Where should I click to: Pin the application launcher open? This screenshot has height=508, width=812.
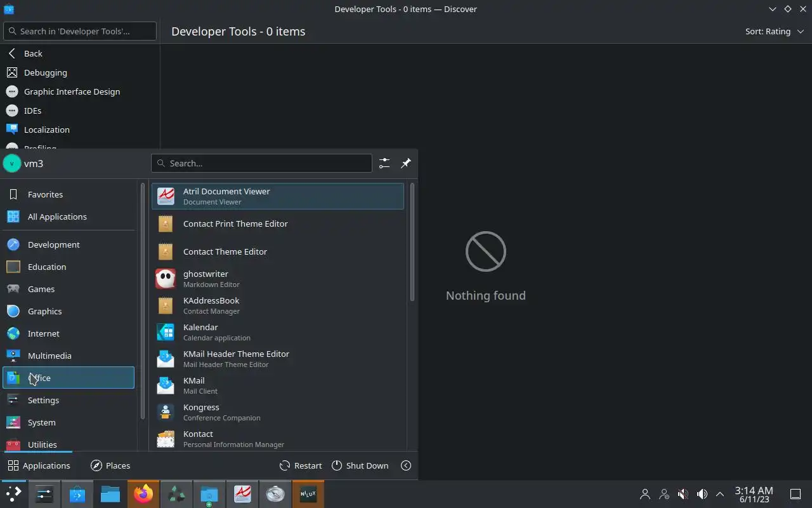coord(406,163)
